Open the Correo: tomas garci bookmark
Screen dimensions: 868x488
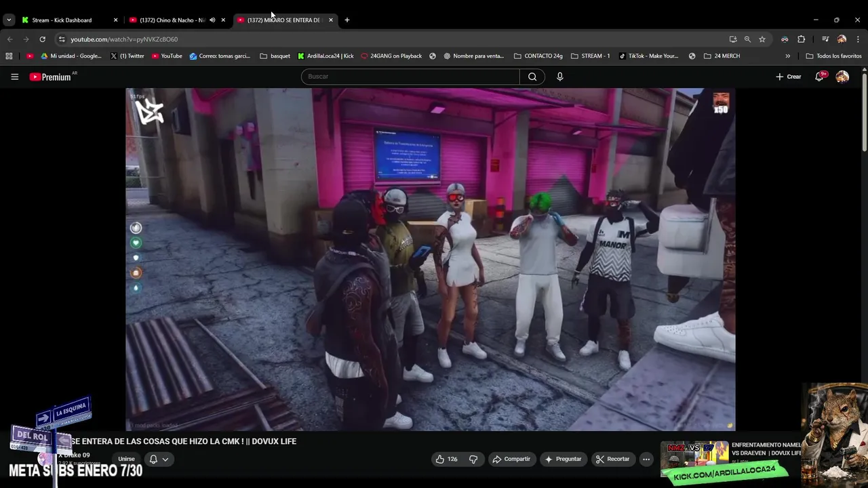click(x=220, y=56)
